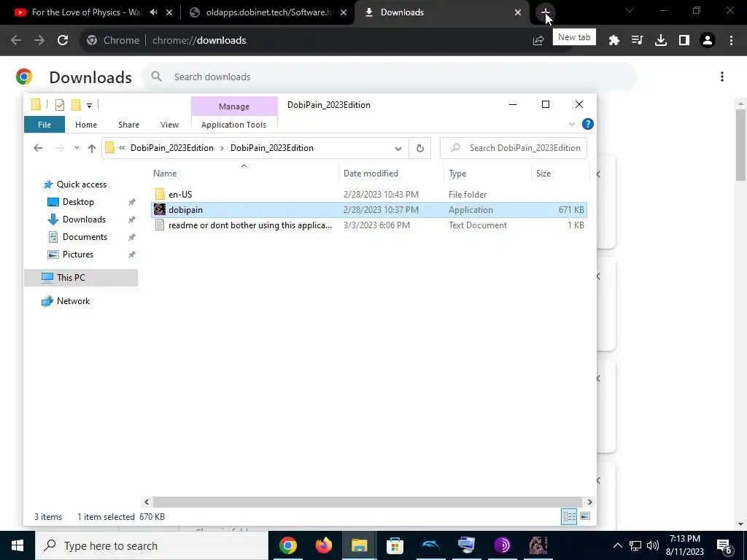Open Application Tools ribbon tab
Viewport: 747px width, 560px height.
233,125
